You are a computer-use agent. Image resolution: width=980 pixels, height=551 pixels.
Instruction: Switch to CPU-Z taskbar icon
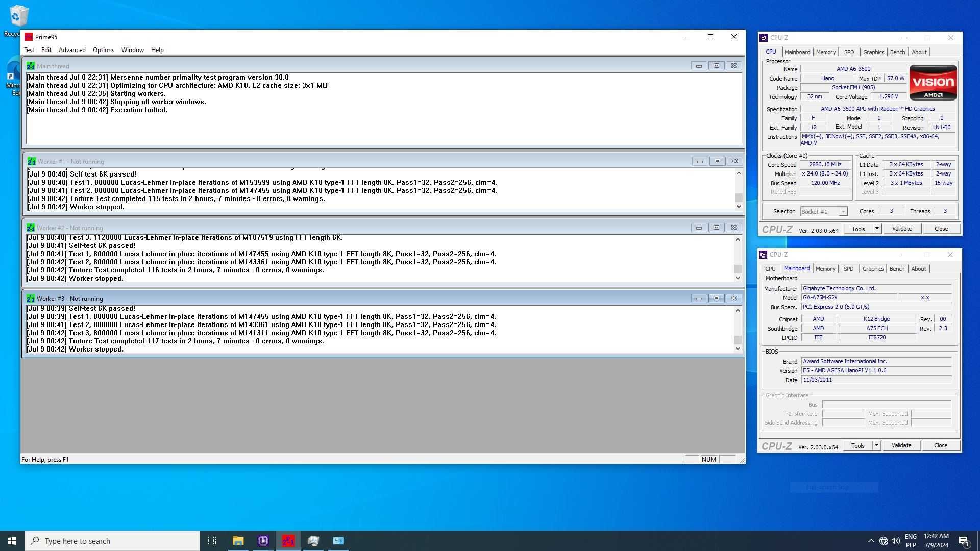coord(263,541)
